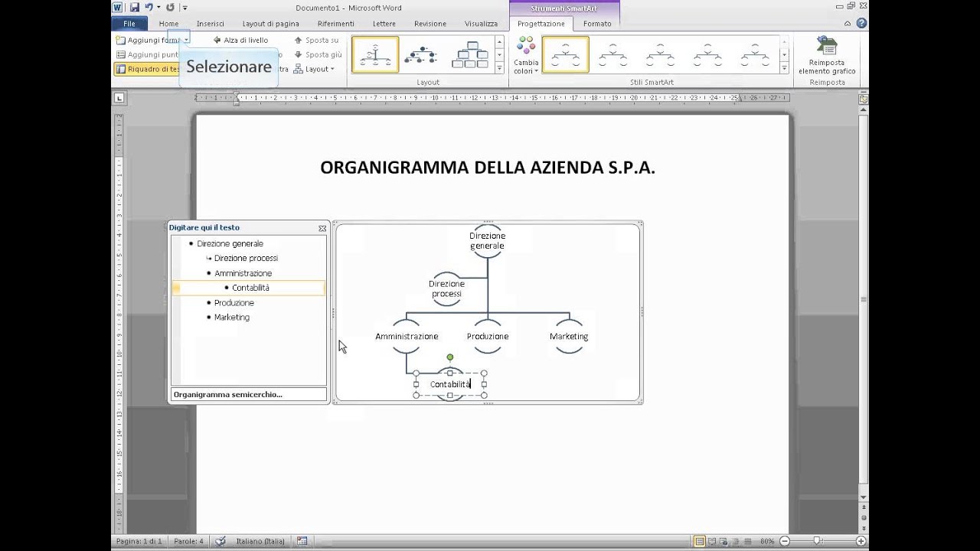The height and width of the screenshot is (551, 980).
Task: Click green rotation handle above Contabilità
Action: 450,357
